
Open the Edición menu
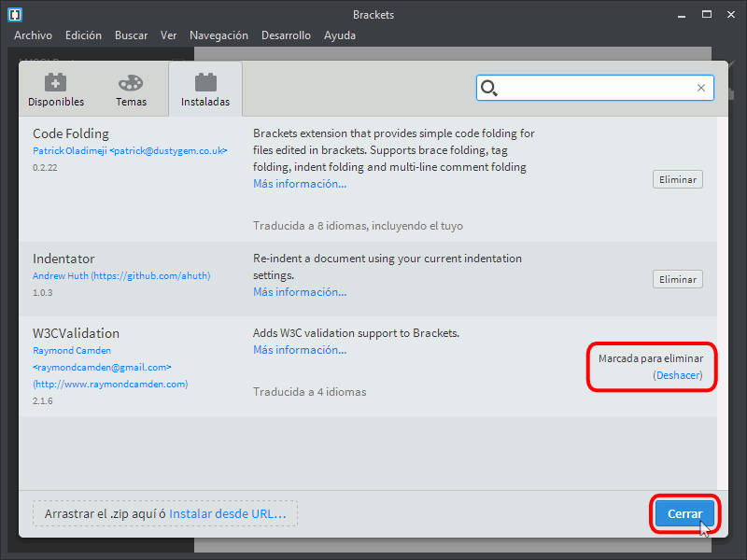83,35
